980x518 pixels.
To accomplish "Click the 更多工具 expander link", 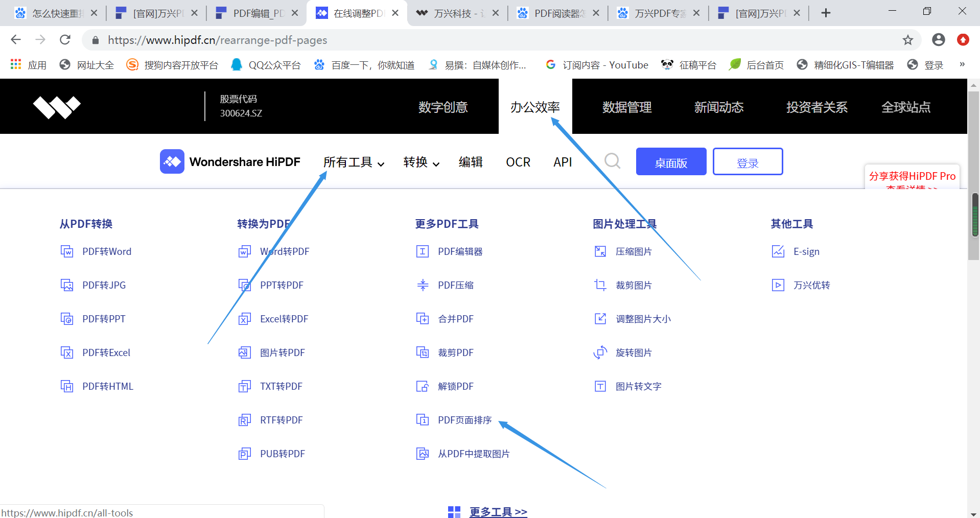I will [x=498, y=511].
